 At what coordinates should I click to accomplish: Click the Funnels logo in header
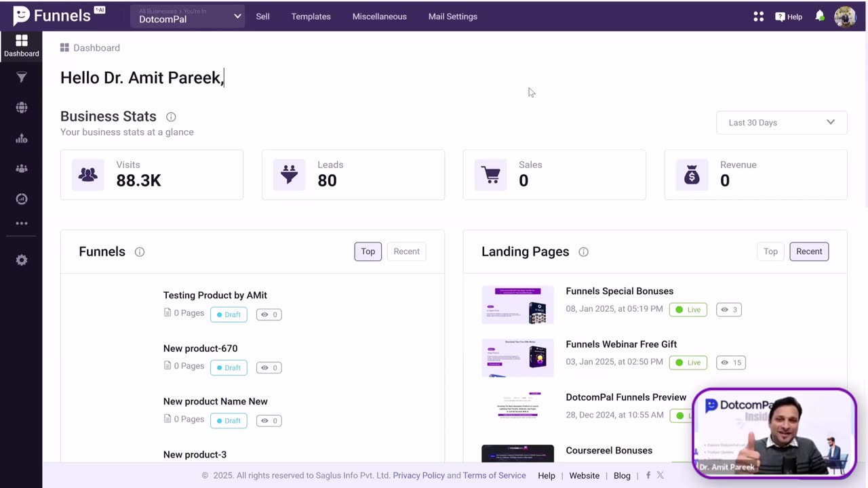click(59, 16)
